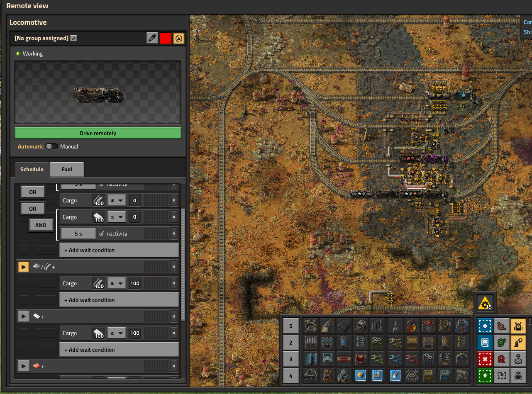This screenshot has width=532, height=394.
Task: Click the blueprint book shortcut
Action: click(x=485, y=343)
